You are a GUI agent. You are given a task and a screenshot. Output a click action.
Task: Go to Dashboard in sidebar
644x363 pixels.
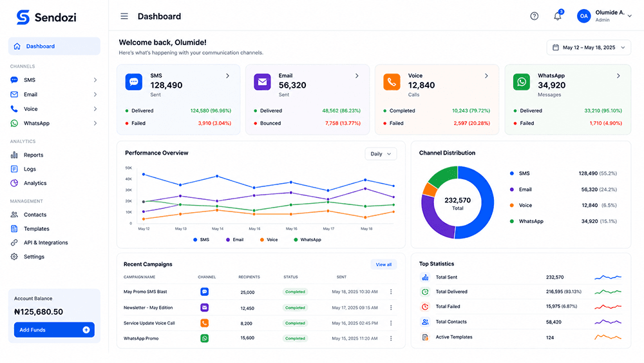[x=54, y=46]
